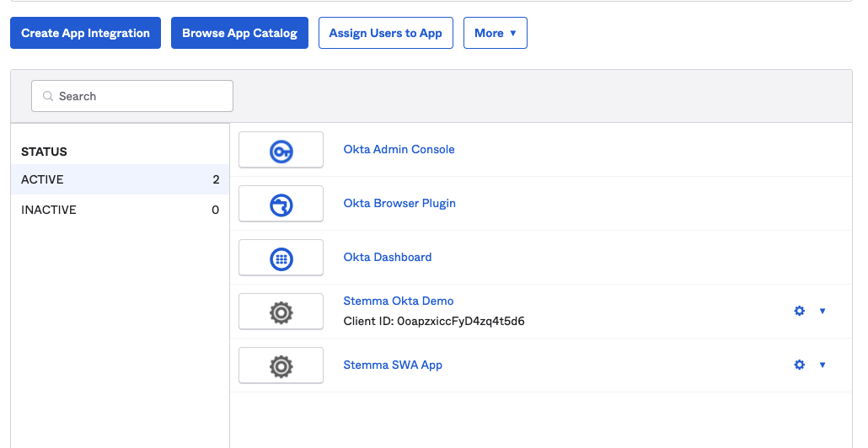
Task: Click Browse App Catalog button
Action: click(x=239, y=33)
